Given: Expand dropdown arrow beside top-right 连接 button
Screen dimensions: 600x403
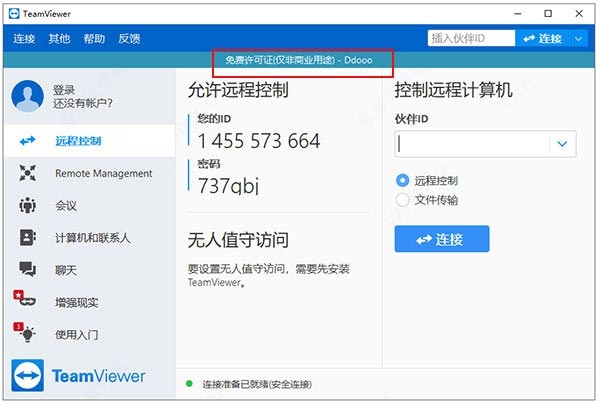Looking at the screenshot, I should coord(579,38).
